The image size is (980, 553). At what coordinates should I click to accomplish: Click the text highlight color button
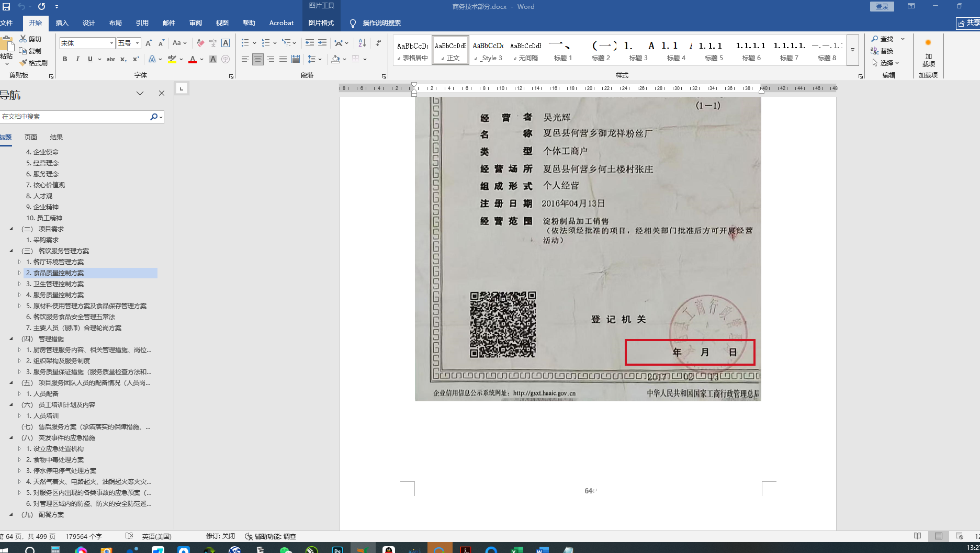172,59
